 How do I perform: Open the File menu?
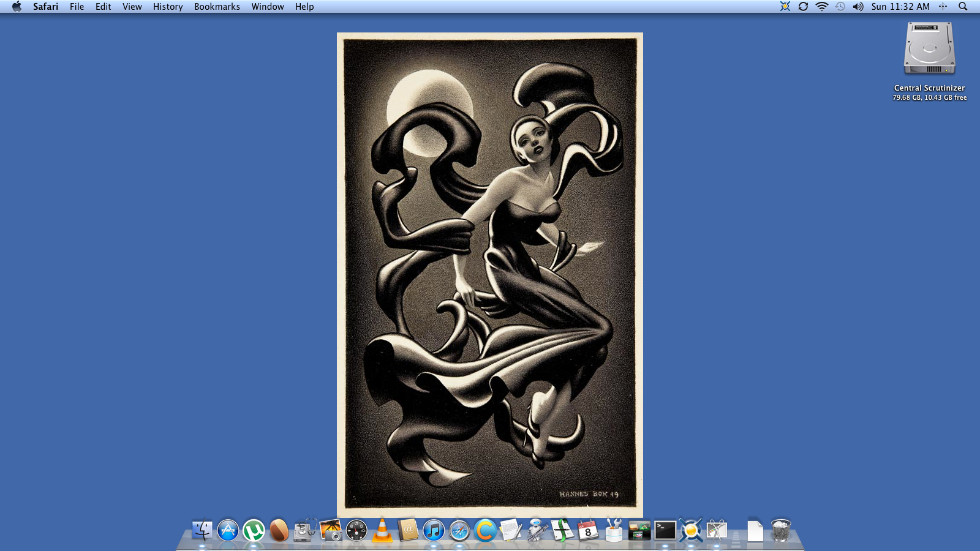(77, 7)
